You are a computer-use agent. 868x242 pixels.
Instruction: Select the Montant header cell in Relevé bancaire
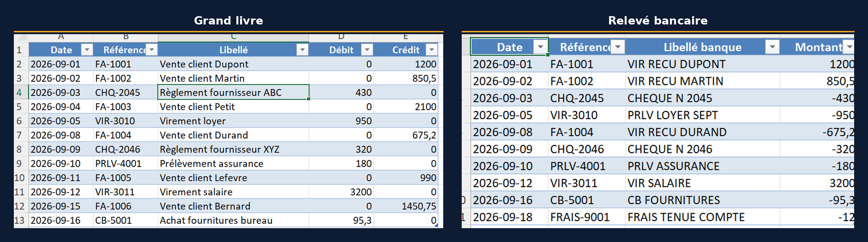point(817,47)
